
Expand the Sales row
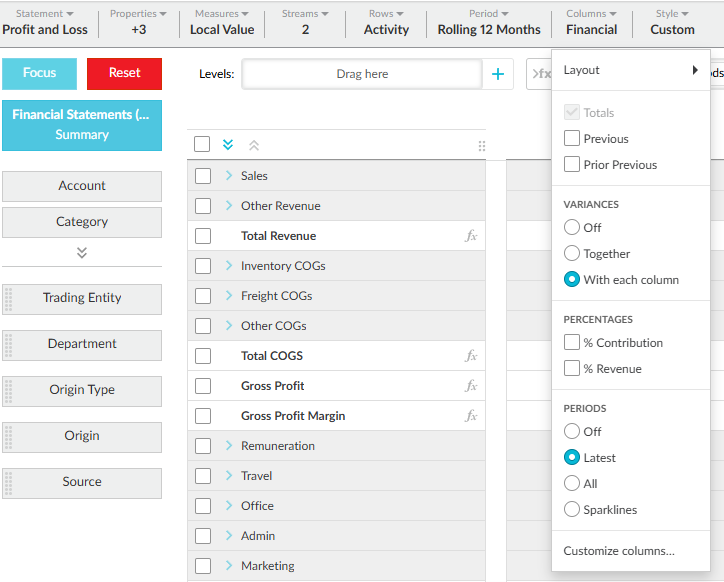(x=228, y=176)
